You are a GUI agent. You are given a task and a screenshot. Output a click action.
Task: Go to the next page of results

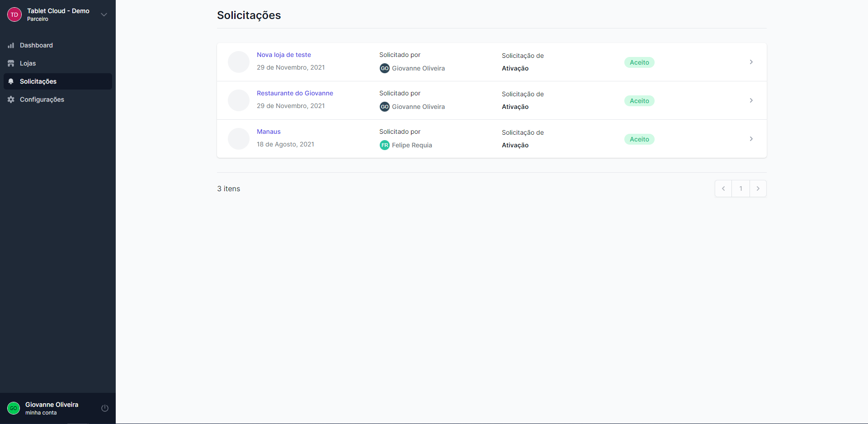point(758,188)
